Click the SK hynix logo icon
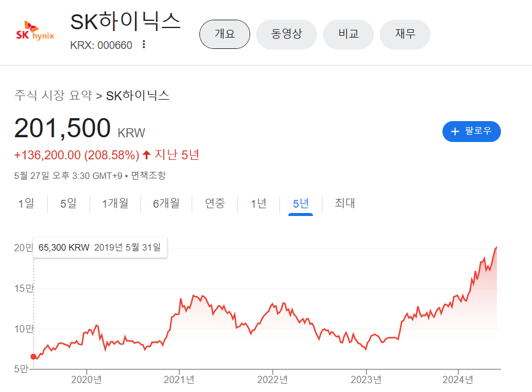This screenshot has width=532, height=392. 35,33
